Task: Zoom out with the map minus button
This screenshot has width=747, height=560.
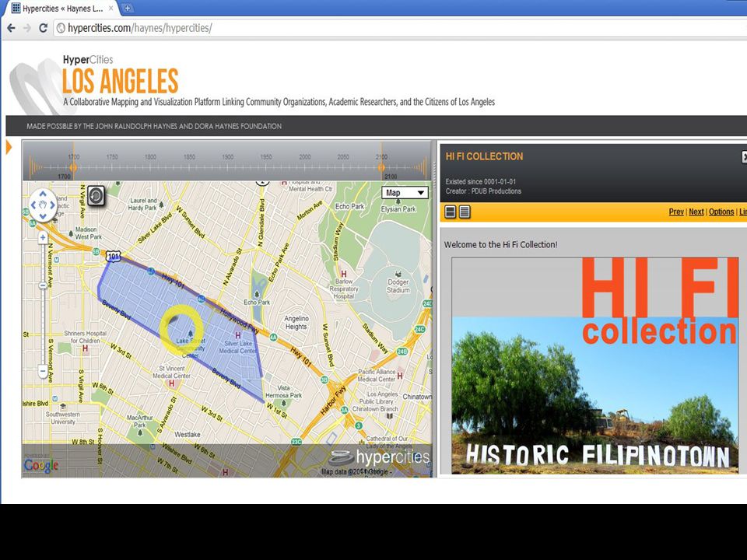Action: coord(43,370)
